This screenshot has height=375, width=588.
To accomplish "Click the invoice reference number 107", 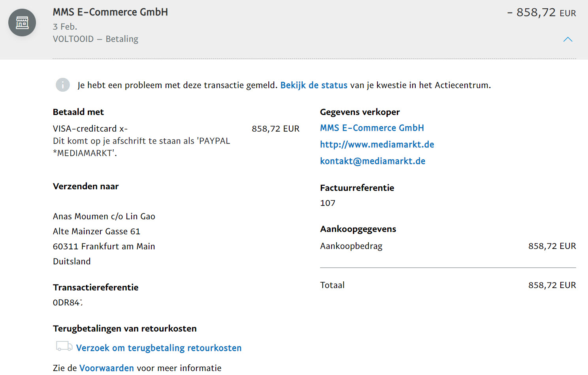I will [x=328, y=203].
